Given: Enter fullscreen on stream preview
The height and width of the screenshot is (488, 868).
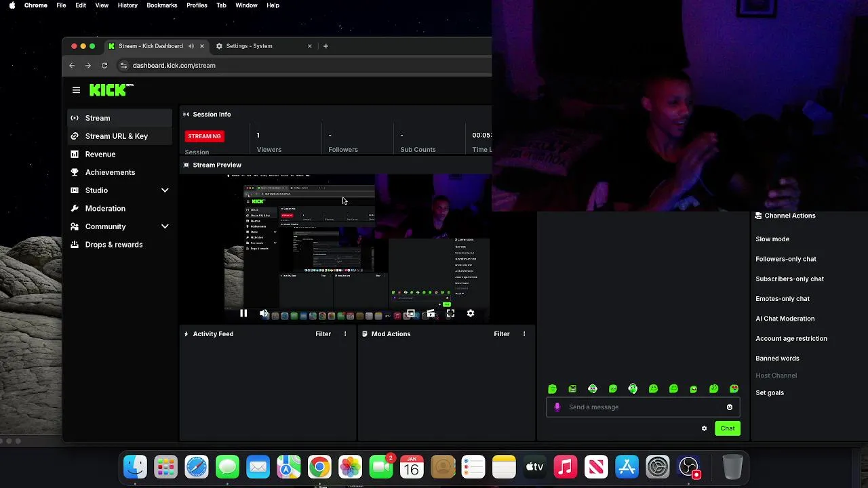Looking at the screenshot, I should 450,313.
